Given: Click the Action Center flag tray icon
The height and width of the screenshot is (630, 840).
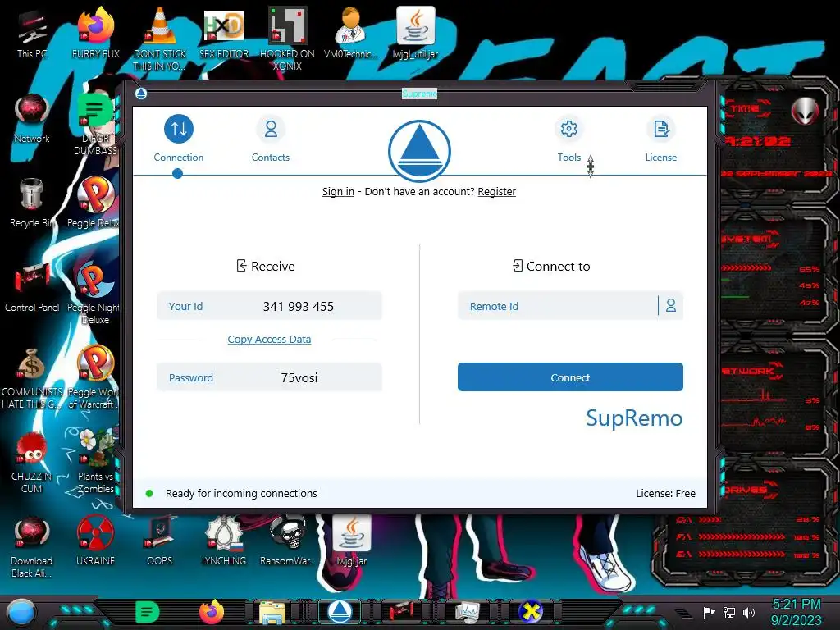Looking at the screenshot, I should [x=710, y=612].
